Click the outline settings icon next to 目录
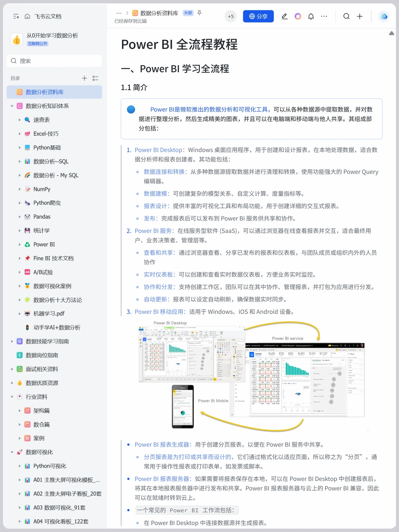 [x=95, y=78]
